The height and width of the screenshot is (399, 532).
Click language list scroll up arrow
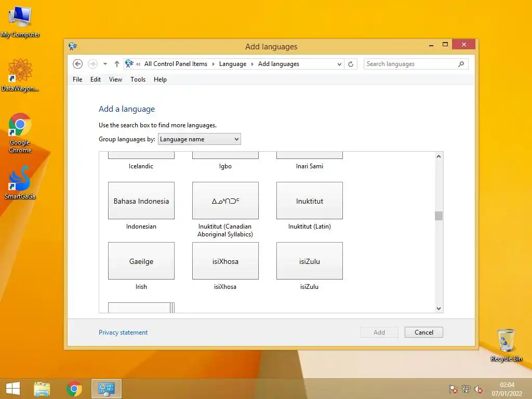pyautogui.click(x=438, y=156)
